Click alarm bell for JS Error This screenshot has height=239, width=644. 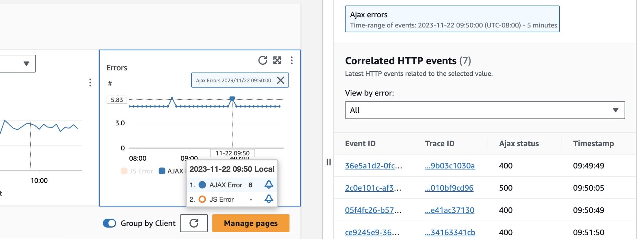click(x=269, y=199)
